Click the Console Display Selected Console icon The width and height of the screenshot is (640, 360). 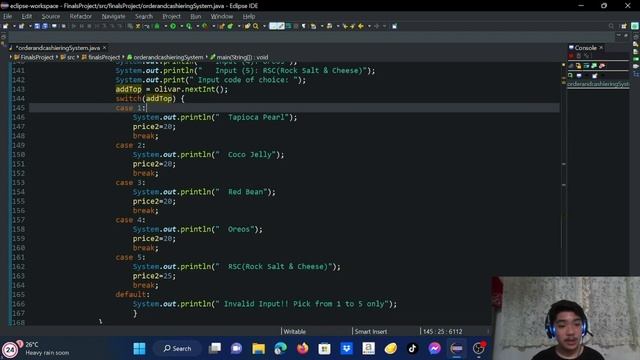point(579,76)
